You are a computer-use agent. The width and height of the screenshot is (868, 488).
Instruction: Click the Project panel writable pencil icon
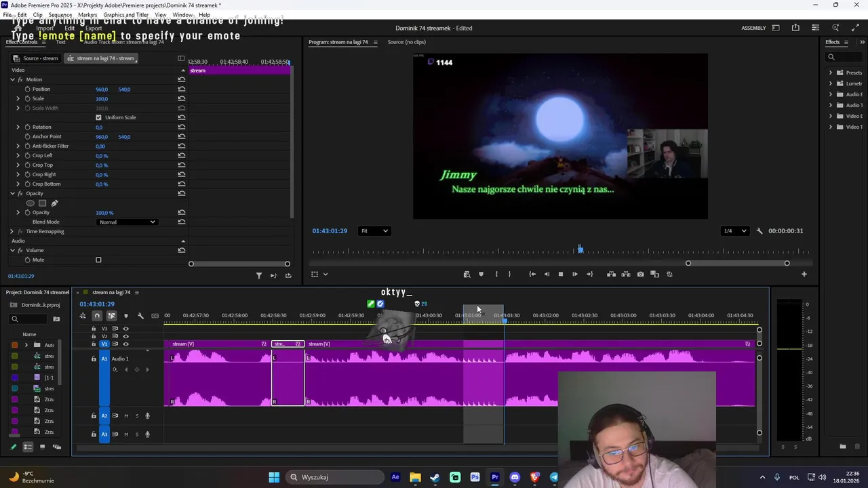pos(13,447)
